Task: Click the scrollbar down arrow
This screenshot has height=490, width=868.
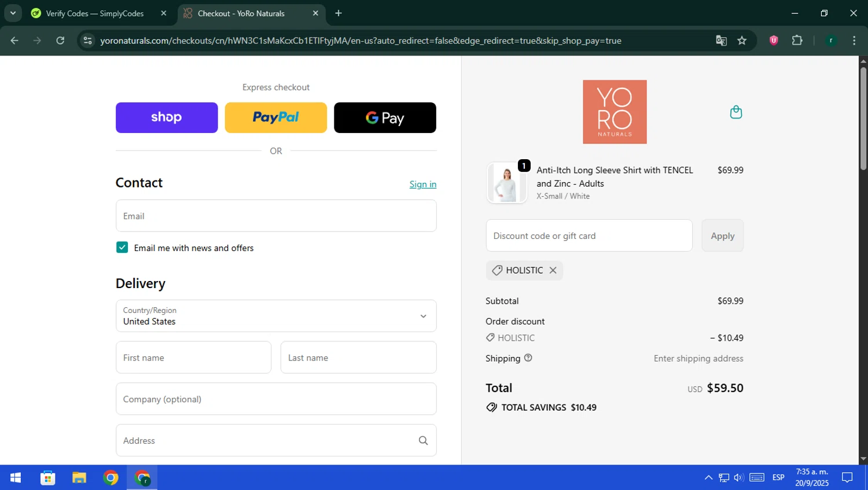Action: 863,459
